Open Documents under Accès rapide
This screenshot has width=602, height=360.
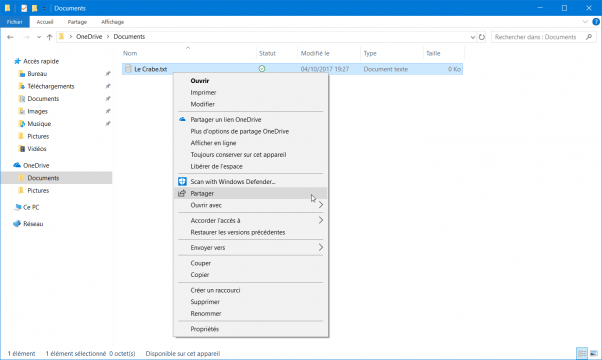point(43,99)
